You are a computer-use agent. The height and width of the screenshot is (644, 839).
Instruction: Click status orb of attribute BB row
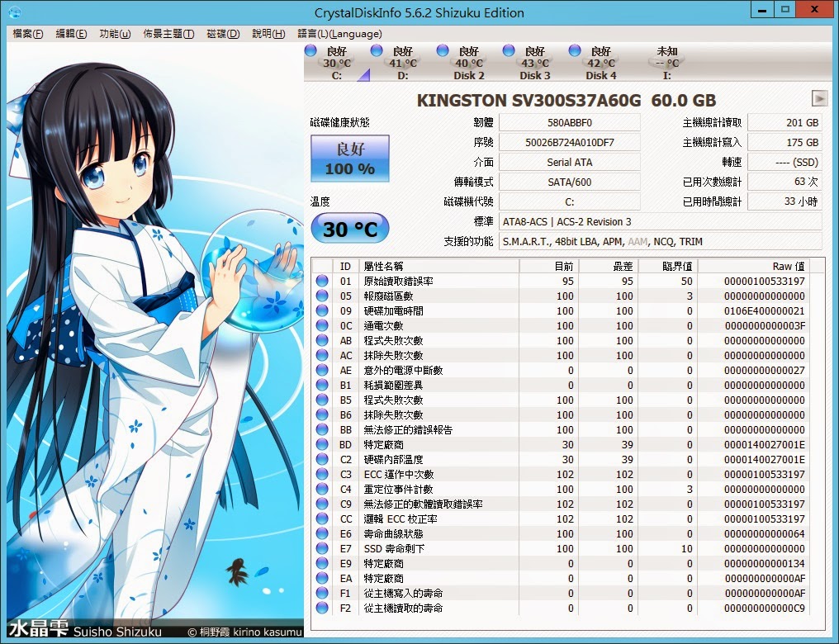322,429
